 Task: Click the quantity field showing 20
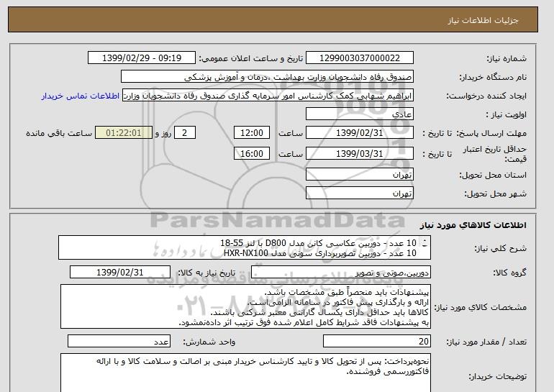pos(376,342)
